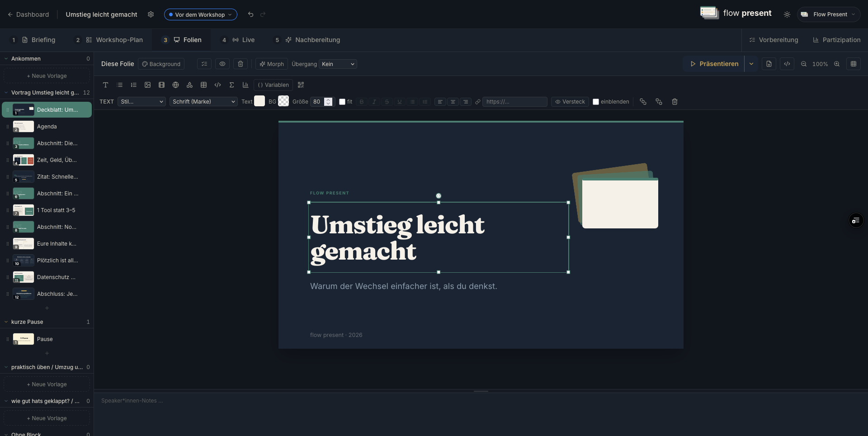Insert a table element
This screenshot has height=436, width=868.
click(203, 85)
